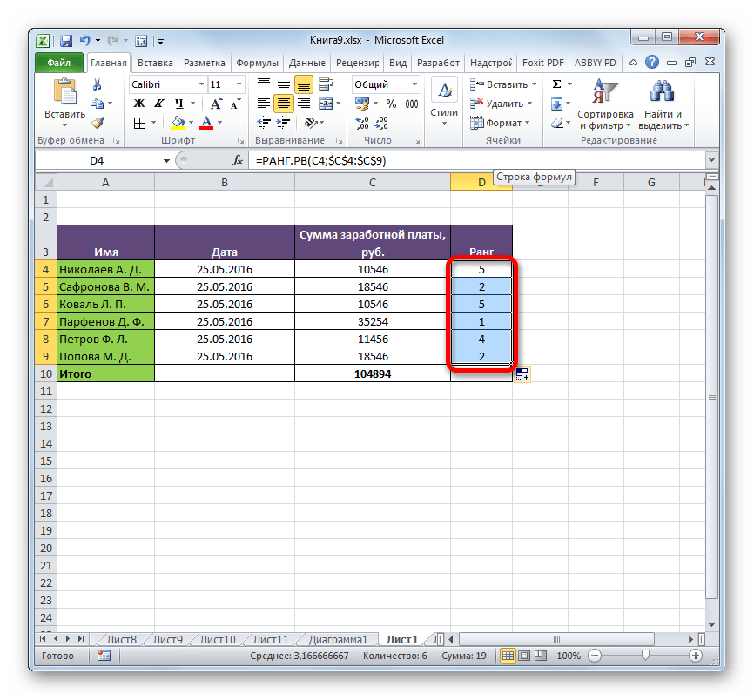
Task: Switch to the Формулы ribbon tab
Action: [x=257, y=63]
